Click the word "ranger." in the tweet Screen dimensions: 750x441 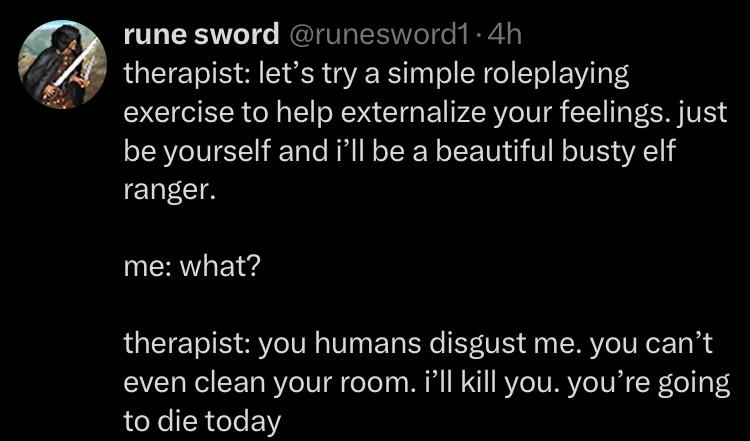168,188
